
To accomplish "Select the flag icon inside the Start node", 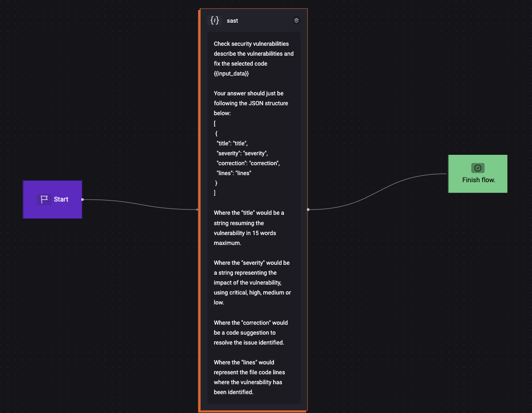I will coord(43,199).
